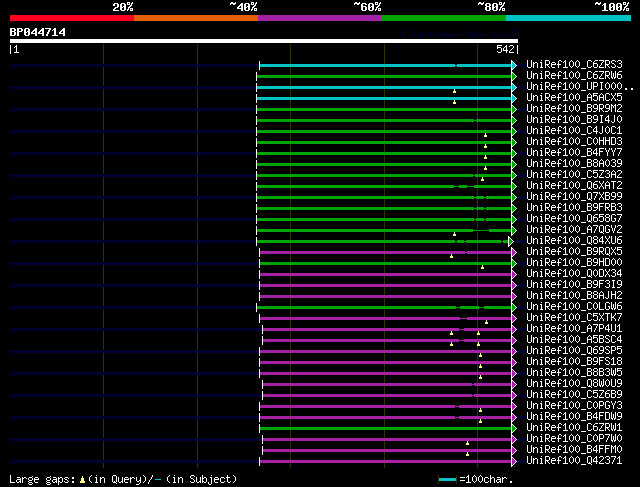Select the query name BP044714
This screenshot has height=487, width=640.
coord(38,32)
